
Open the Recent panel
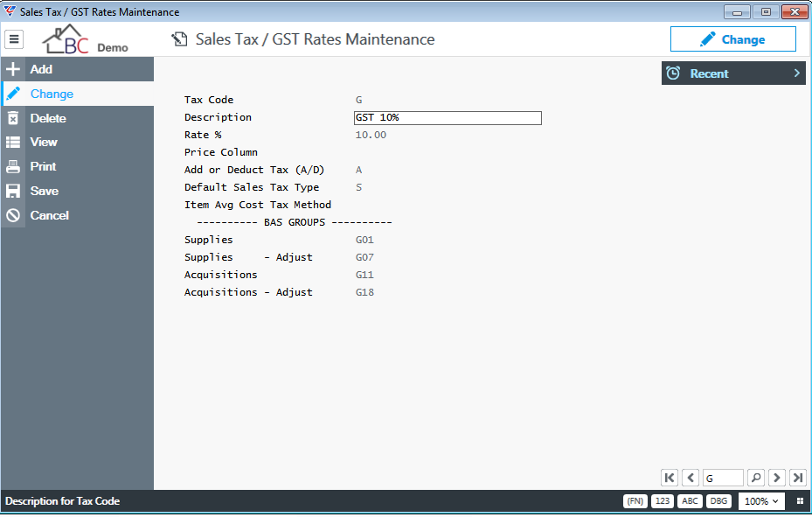point(733,73)
